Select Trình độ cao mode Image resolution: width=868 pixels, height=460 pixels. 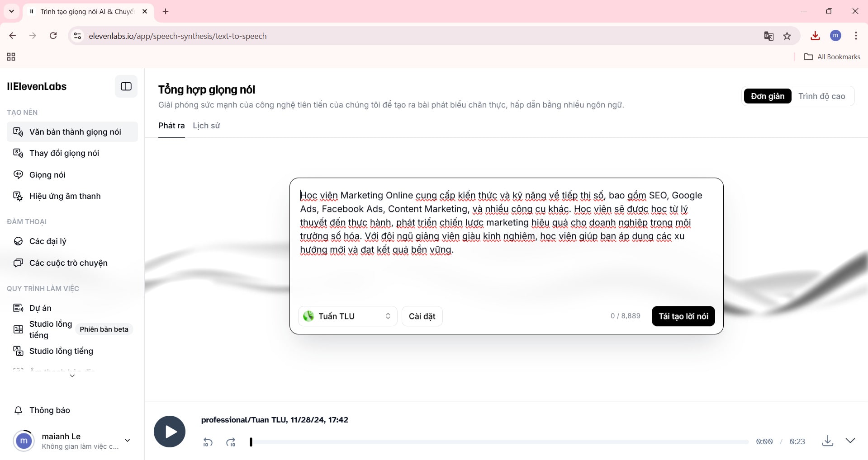(821, 96)
